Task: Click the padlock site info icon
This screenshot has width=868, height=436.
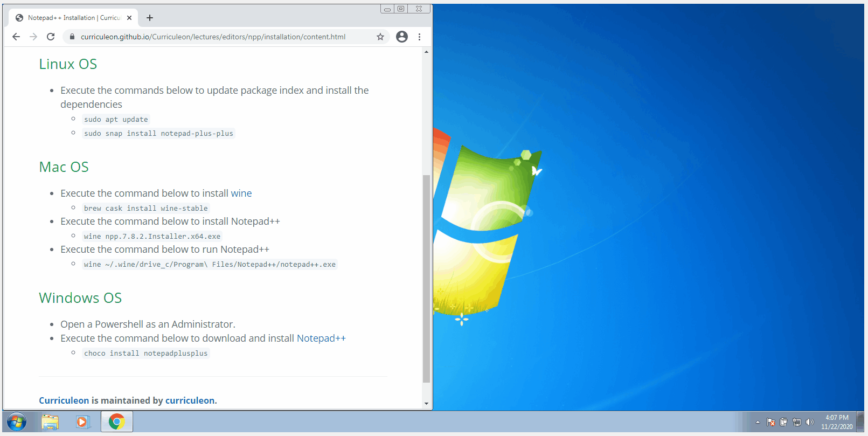Action: 72,37
